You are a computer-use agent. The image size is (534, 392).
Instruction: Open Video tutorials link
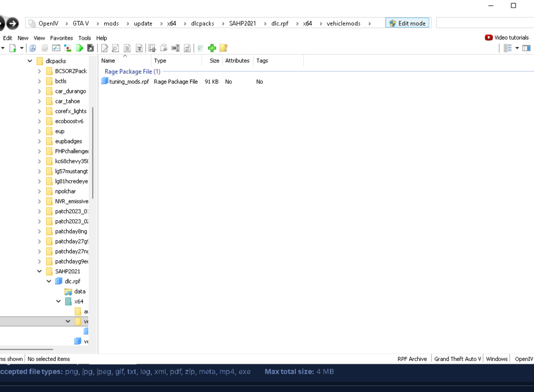[507, 37]
